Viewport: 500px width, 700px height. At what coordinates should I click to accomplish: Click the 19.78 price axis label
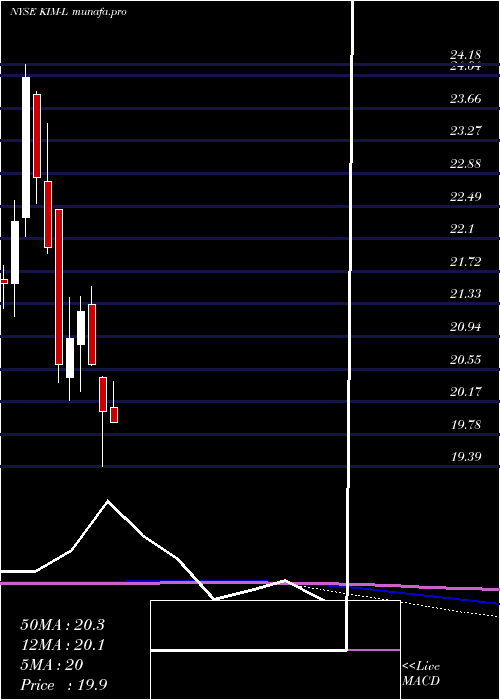(x=465, y=425)
